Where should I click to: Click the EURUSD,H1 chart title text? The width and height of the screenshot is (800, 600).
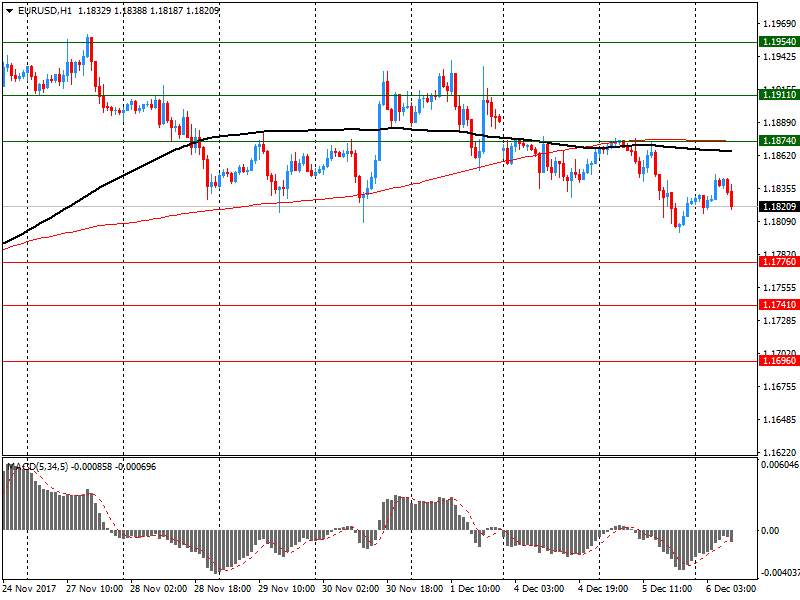tap(45, 11)
